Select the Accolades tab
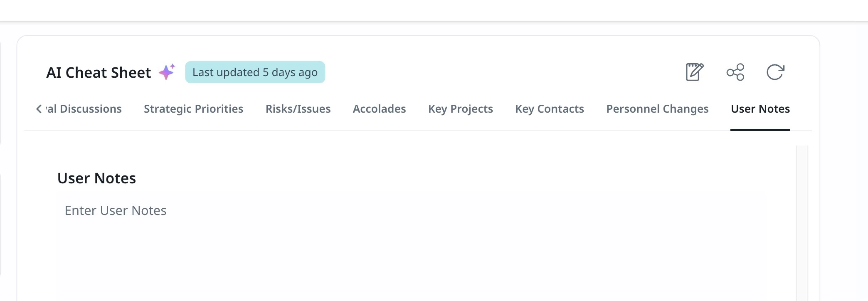Image resolution: width=868 pixels, height=301 pixels. click(x=379, y=109)
